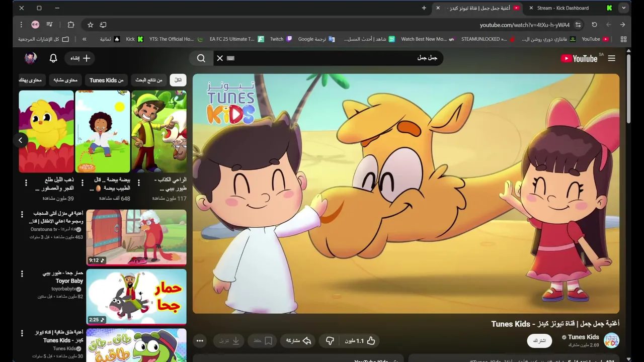
Task: Close the أغنية جمل جمل YouTube tab
Action: click(438, 8)
